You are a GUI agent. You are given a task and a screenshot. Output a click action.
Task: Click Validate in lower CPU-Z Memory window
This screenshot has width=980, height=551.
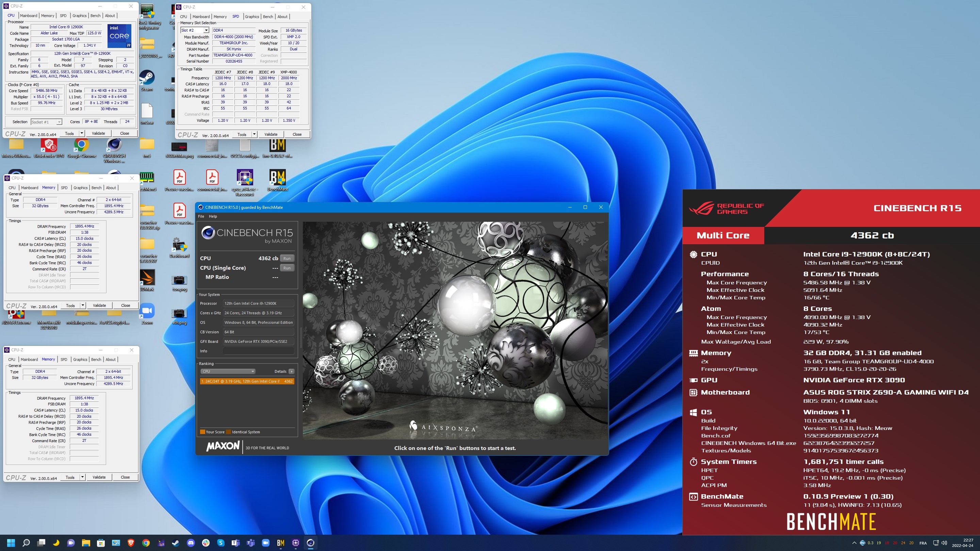click(x=99, y=477)
